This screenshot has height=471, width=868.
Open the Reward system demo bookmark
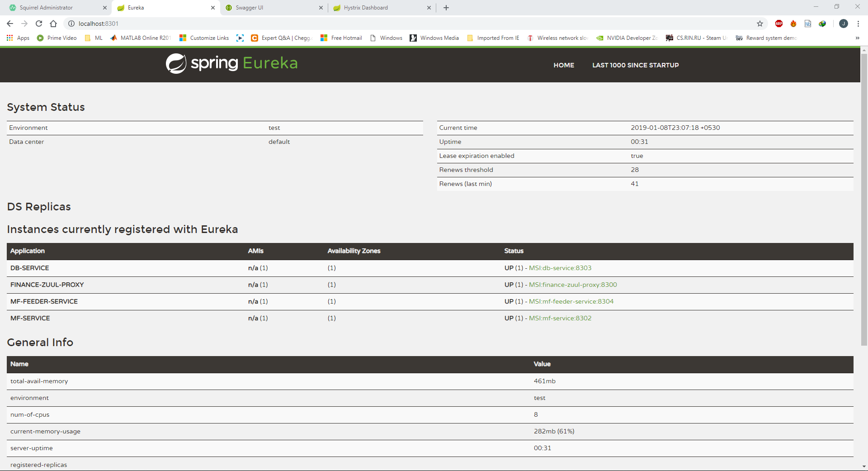point(766,38)
